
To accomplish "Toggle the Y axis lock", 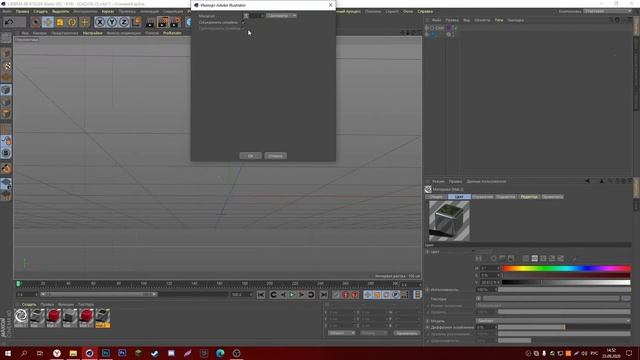I will point(111,22).
